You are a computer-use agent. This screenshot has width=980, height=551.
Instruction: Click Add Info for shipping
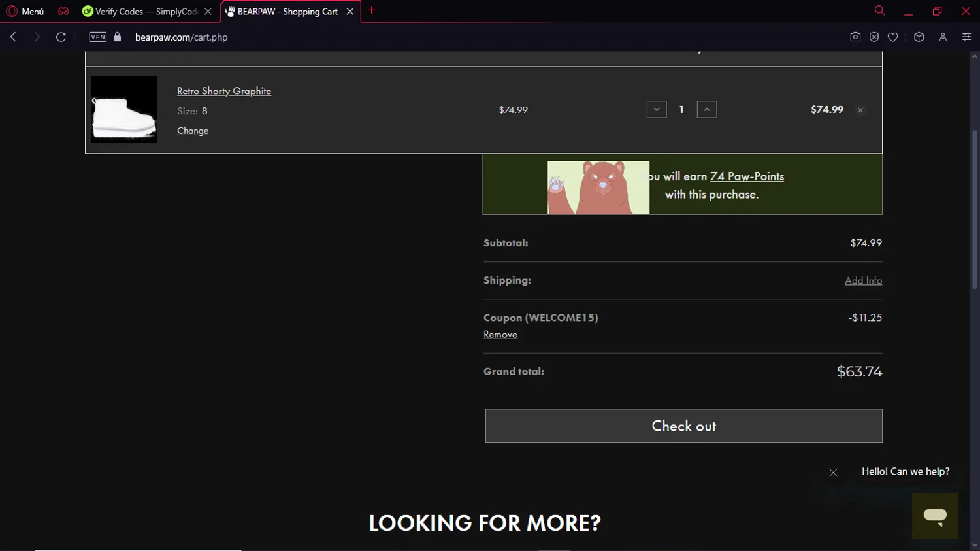point(863,280)
